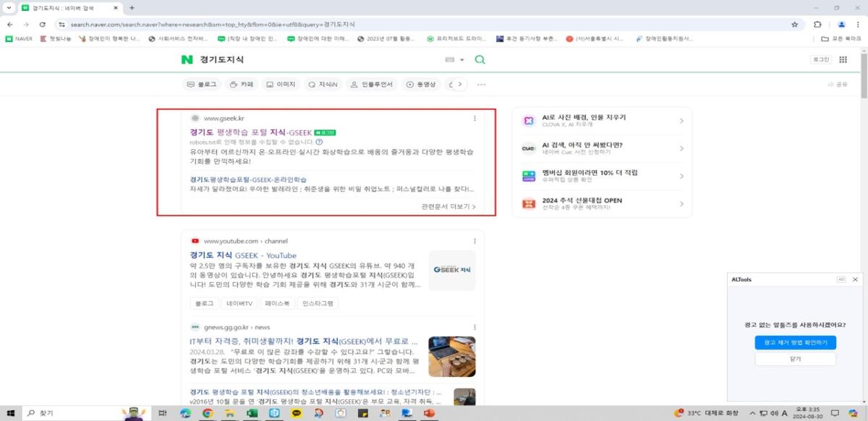Click the robots.txt info help icon
The image size is (868, 421).
click(x=319, y=142)
